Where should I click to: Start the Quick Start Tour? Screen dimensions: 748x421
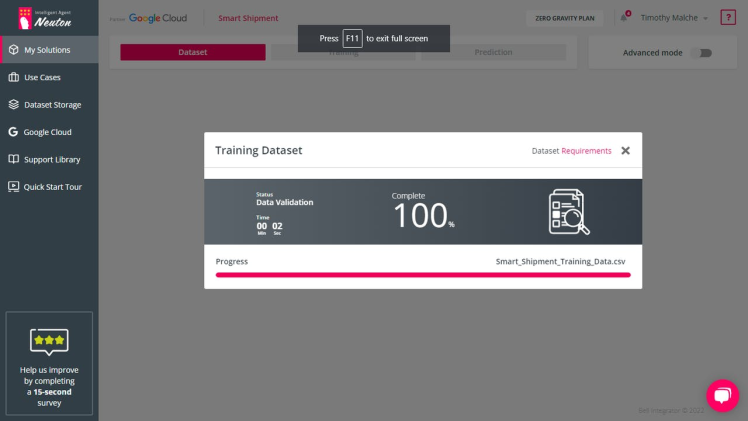pos(49,187)
